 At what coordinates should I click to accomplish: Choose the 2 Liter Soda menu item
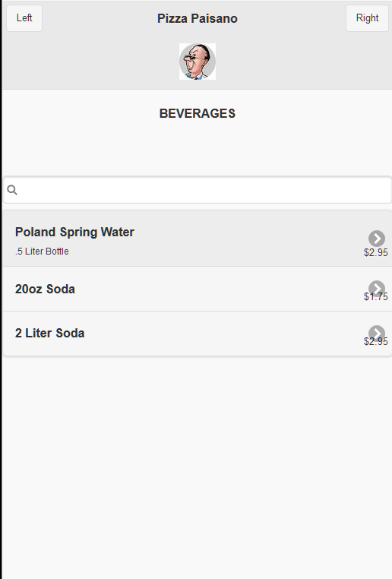(197, 334)
